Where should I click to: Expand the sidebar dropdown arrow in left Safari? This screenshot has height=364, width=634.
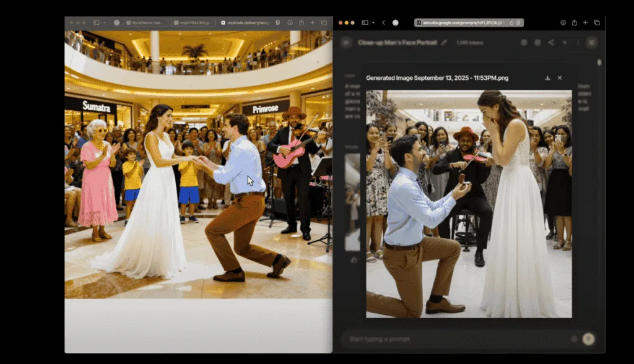coord(104,22)
